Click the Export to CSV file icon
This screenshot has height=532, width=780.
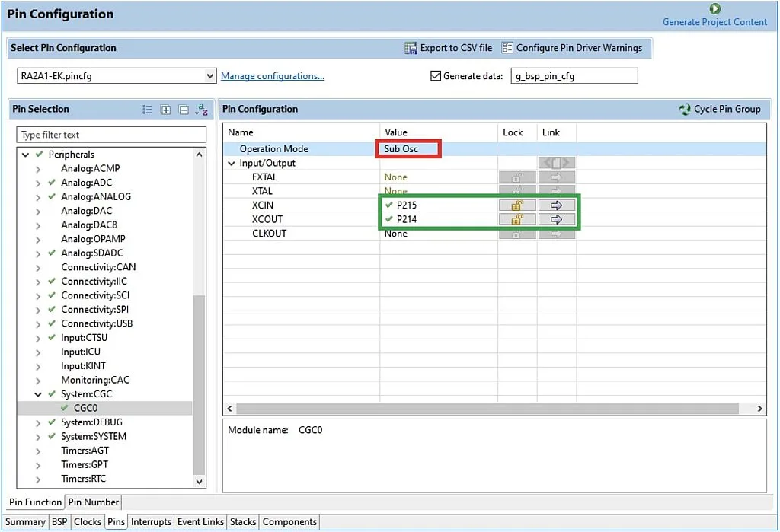pos(410,47)
